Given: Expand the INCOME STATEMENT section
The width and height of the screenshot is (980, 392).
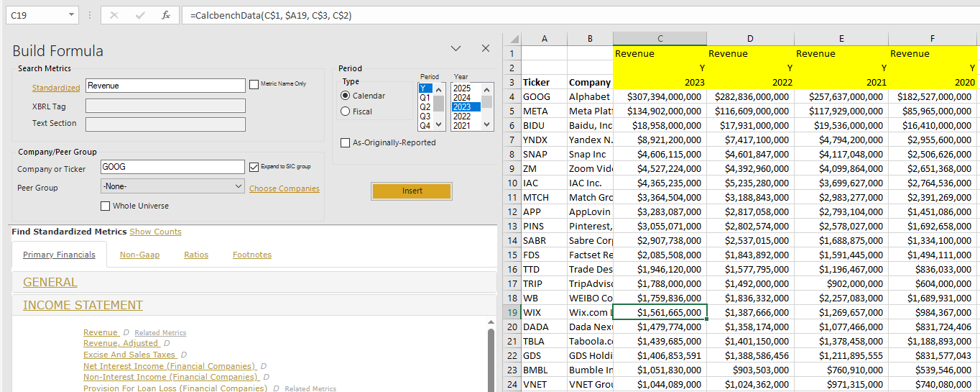Looking at the screenshot, I should [83, 306].
